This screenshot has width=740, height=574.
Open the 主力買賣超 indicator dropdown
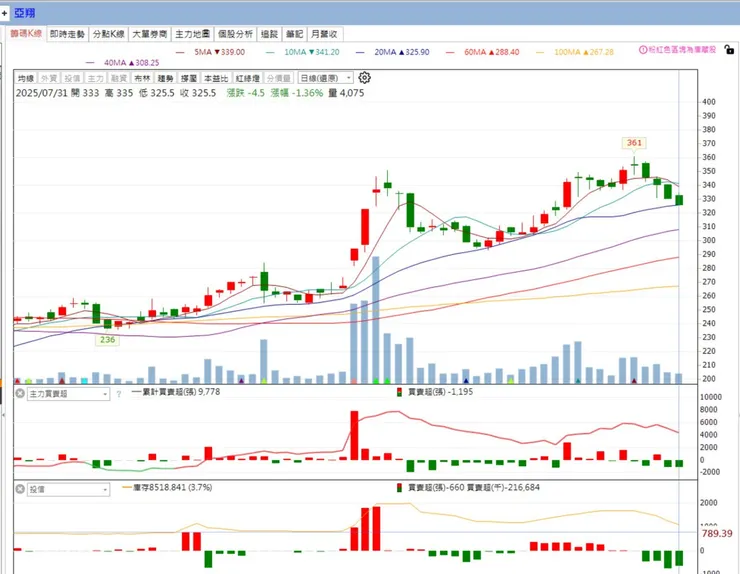(x=68, y=394)
